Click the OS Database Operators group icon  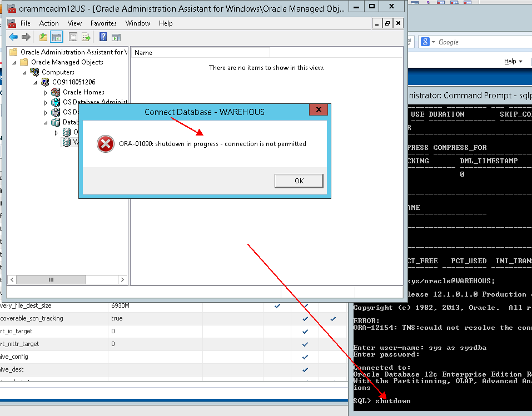point(56,112)
